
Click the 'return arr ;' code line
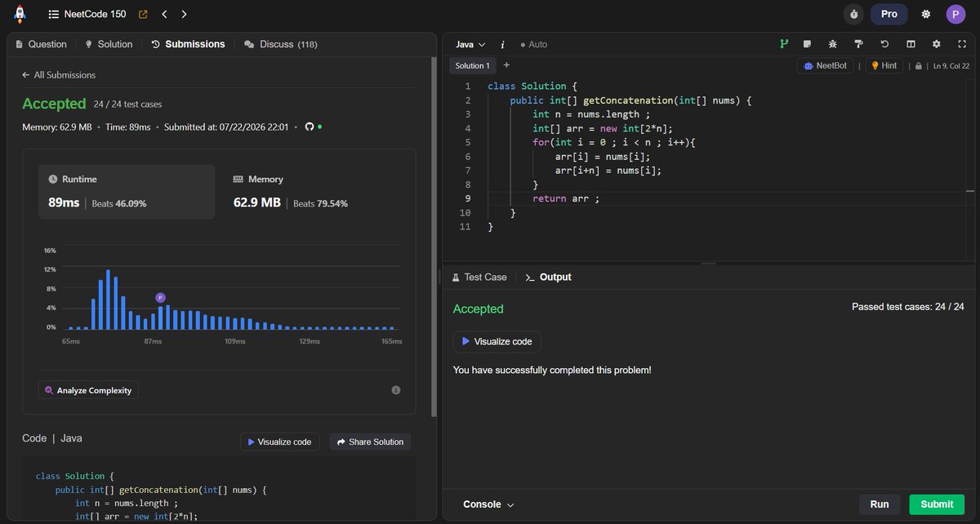coord(566,198)
